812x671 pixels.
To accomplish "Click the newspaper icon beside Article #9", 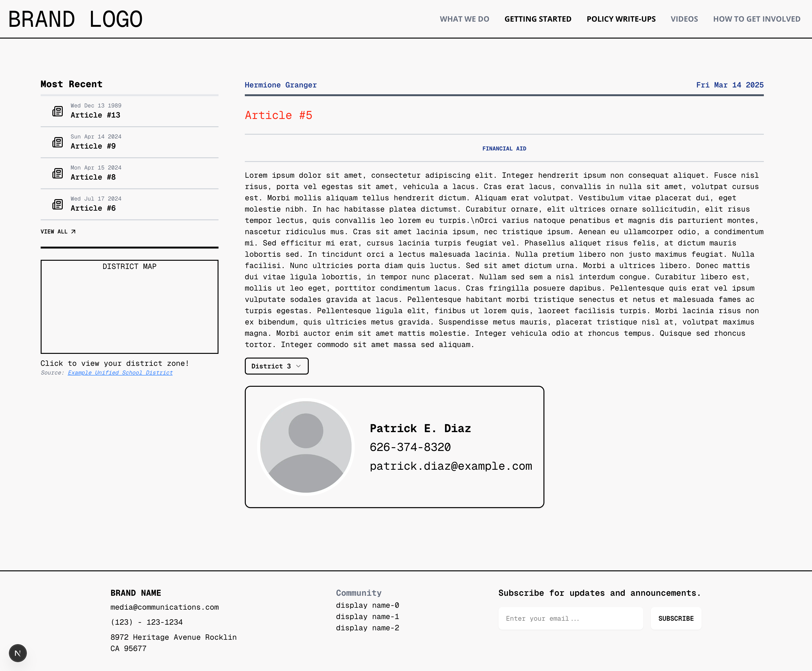I will point(58,142).
